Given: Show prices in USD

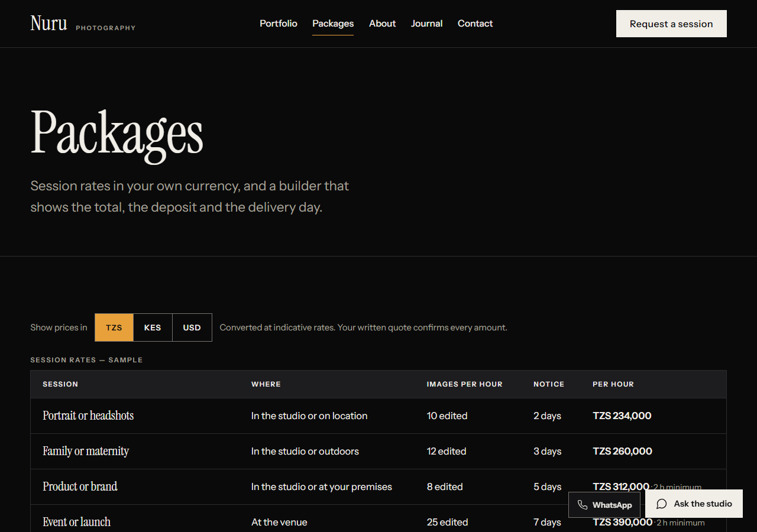Looking at the screenshot, I should pos(192,327).
